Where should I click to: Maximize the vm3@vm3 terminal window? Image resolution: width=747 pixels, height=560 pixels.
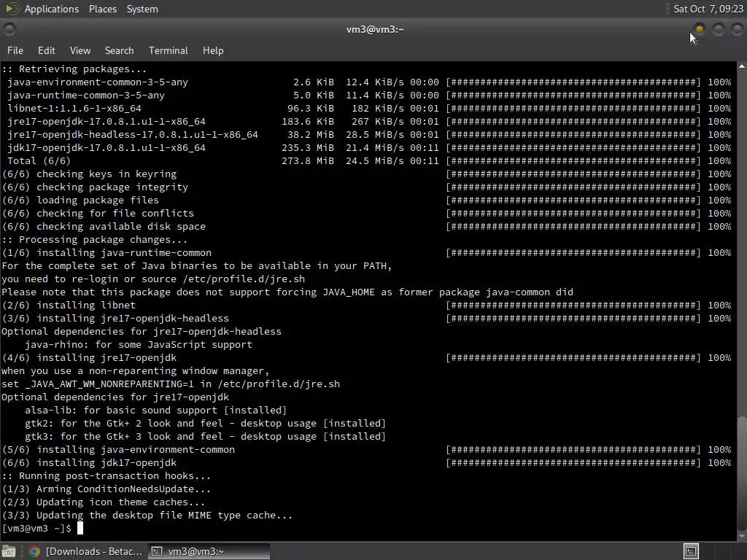719,29
